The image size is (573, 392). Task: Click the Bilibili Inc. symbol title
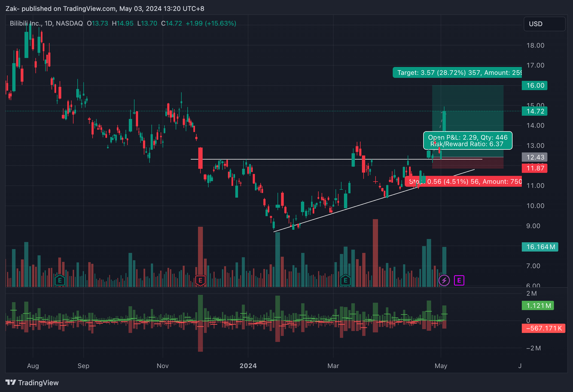click(x=26, y=23)
